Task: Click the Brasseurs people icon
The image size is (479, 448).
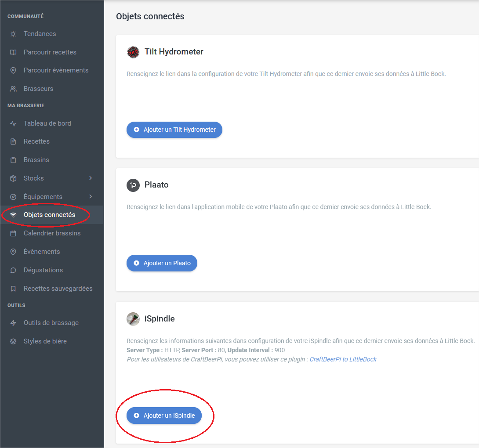Action: click(x=13, y=89)
